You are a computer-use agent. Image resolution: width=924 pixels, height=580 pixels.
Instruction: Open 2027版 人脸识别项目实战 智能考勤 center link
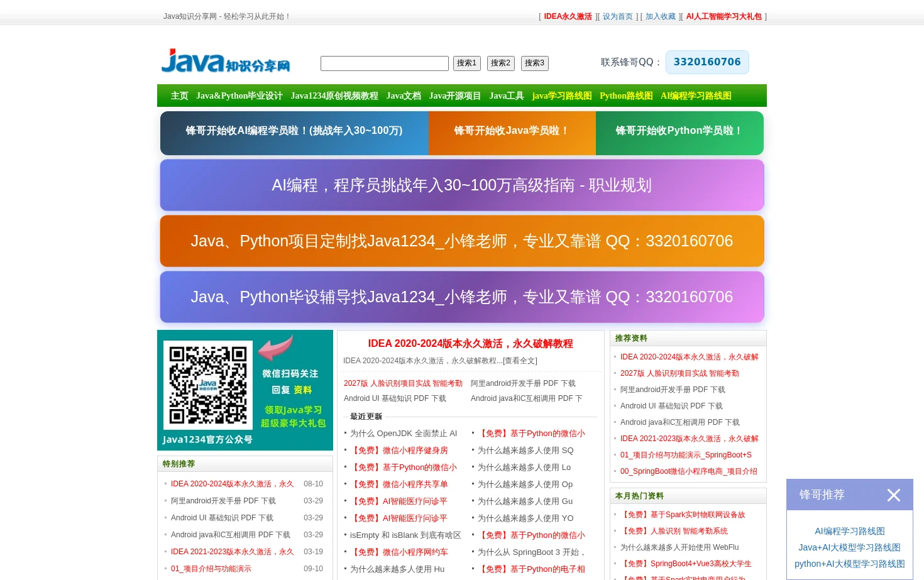coord(403,383)
